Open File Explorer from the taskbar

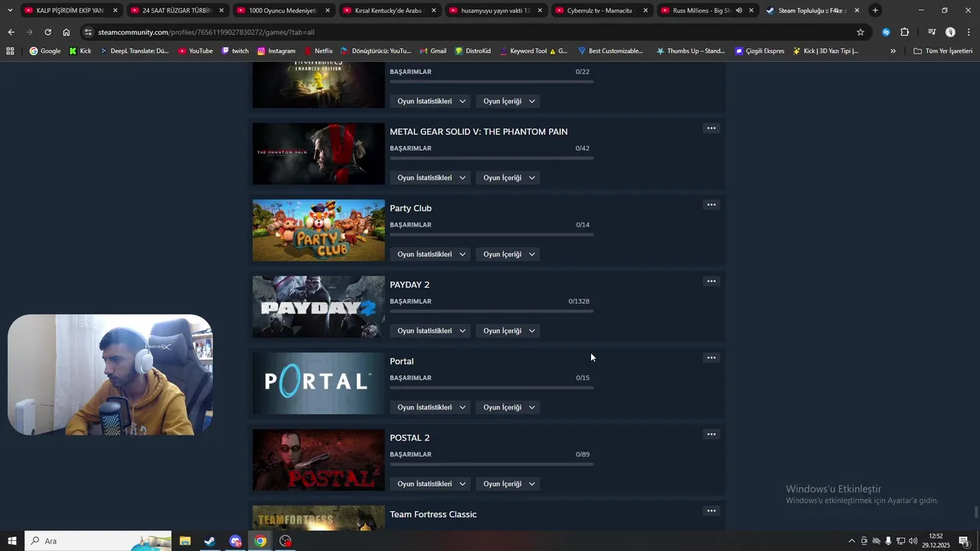pos(185,541)
